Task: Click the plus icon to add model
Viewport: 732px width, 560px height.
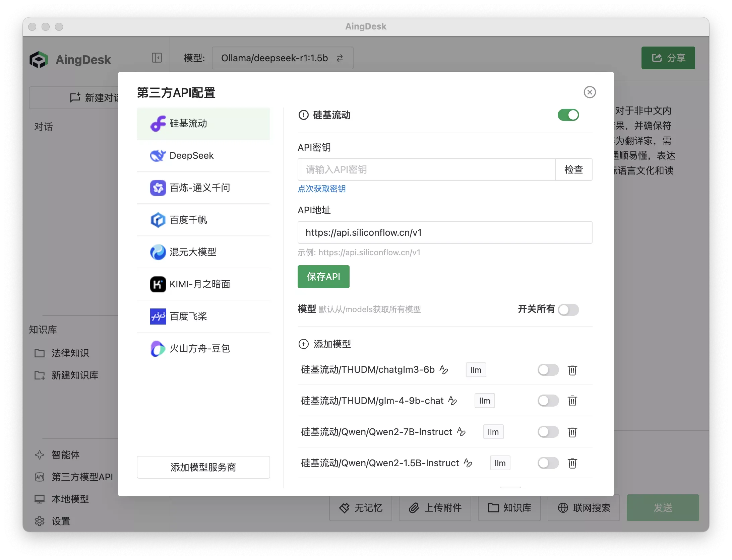Action: click(304, 344)
